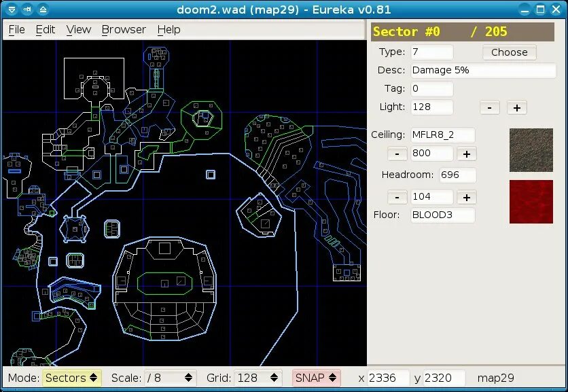Open the Mode Sectors dropdown
Screen dimensions: 568x392
tap(72, 378)
